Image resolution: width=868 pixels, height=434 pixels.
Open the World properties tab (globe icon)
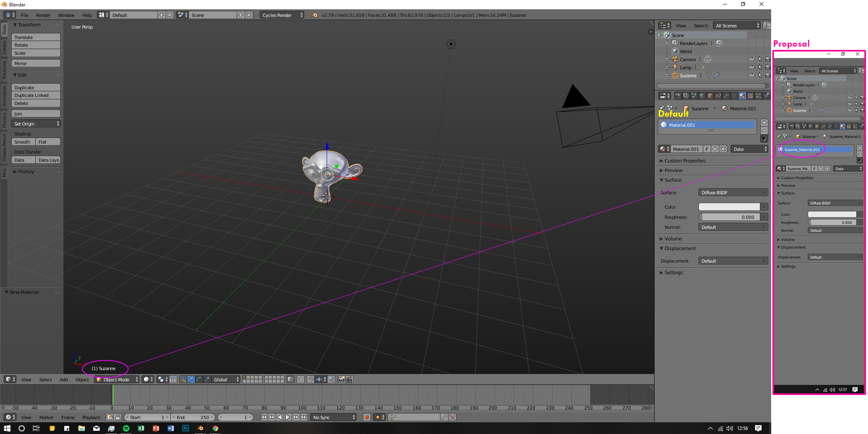702,96
